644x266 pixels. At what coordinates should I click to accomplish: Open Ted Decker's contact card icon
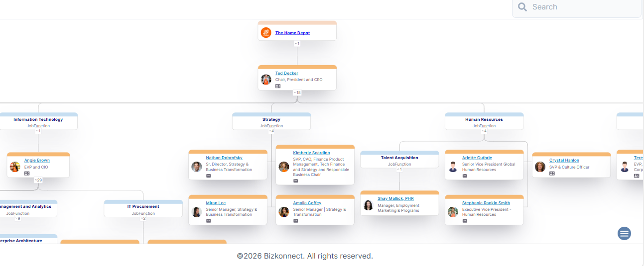click(x=278, y=86)
